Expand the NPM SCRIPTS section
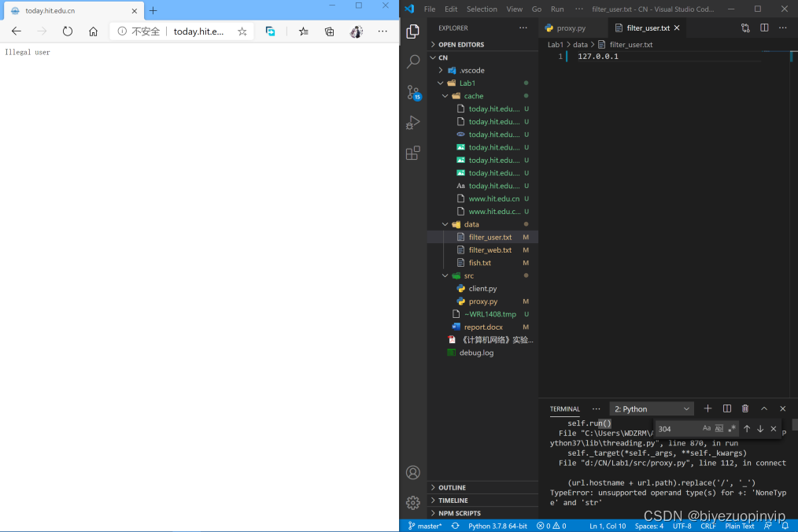The width and height of the screenshot is (798, 532). point(482,513)
